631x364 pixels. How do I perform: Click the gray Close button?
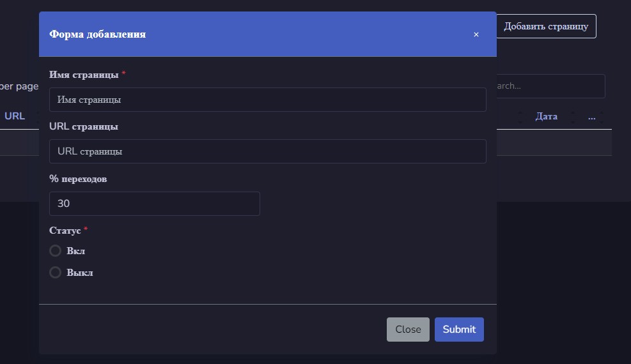[408, 330]
